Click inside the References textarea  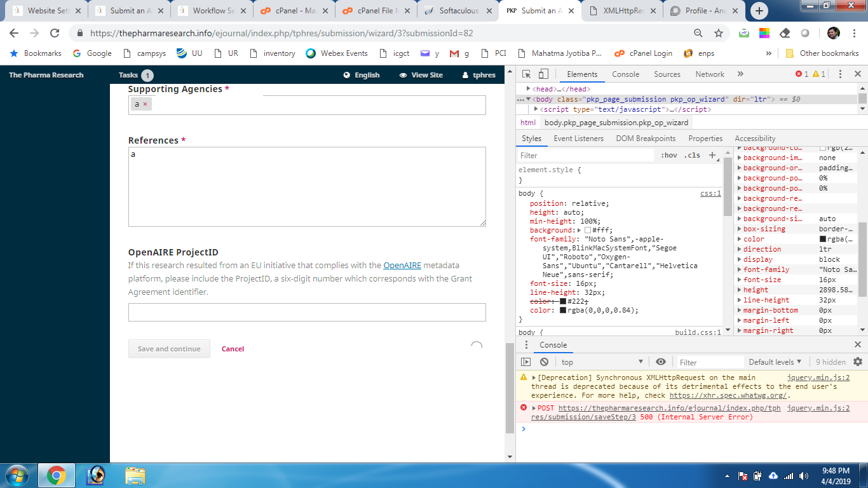307,187
